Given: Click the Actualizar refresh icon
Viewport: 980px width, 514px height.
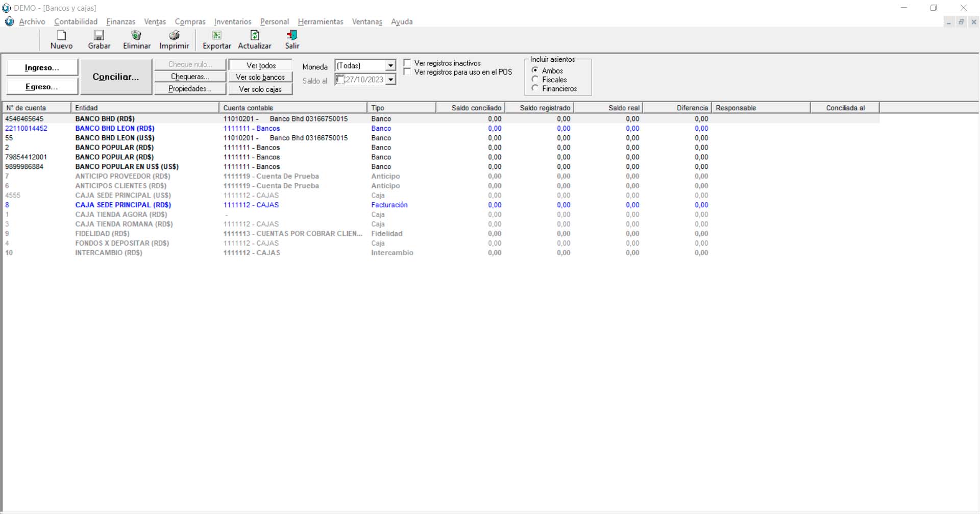Looking at the screenshot, I should pyautogui.click(x=255, y=35).
